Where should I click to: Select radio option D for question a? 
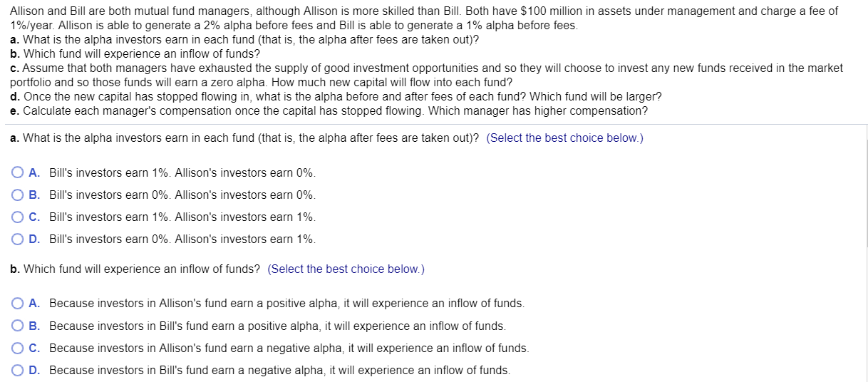17,239
